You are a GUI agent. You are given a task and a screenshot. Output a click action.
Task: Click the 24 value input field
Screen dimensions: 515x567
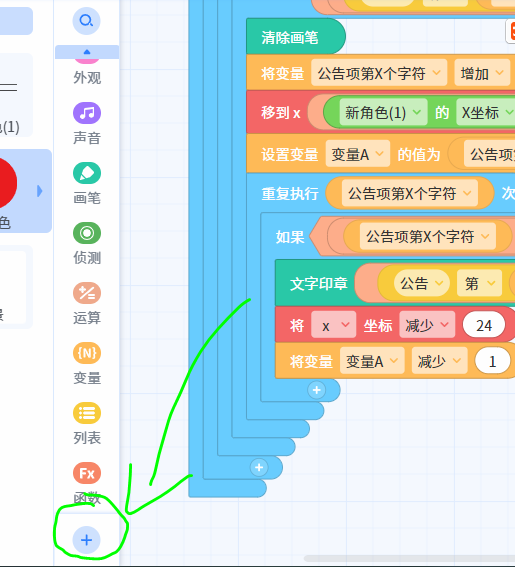tap(484, 325)
